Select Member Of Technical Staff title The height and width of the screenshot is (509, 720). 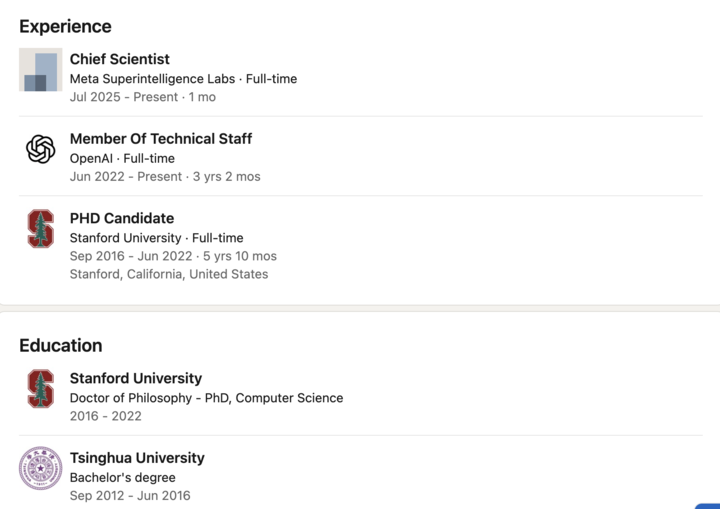click(160, 139)
